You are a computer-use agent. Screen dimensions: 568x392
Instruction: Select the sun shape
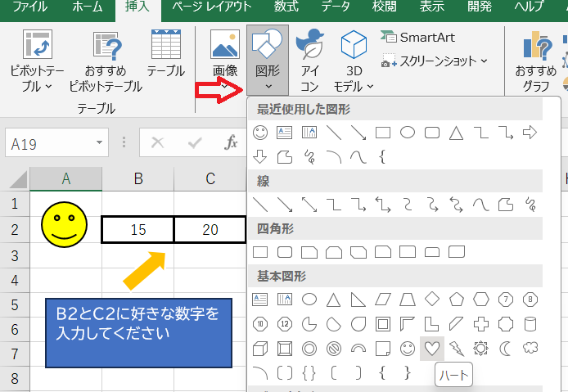[480, 348]
